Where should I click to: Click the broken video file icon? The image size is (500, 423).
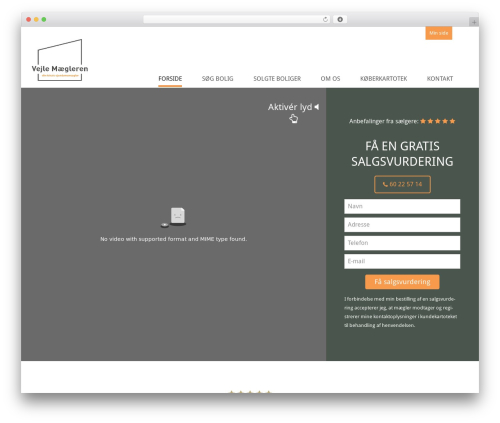pyautogui.click(x=174, y=217)
